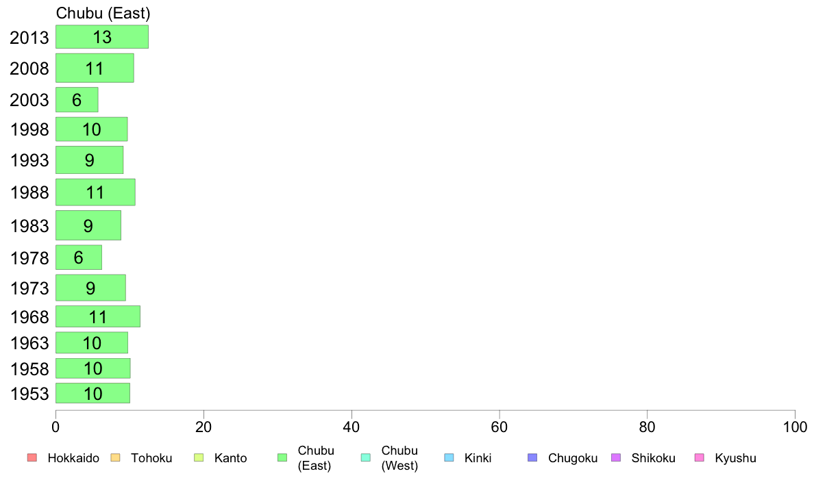The image size is (814, 504).
Task: Click the Kinki light blue legend swatch
Action: tap(449, 458)
